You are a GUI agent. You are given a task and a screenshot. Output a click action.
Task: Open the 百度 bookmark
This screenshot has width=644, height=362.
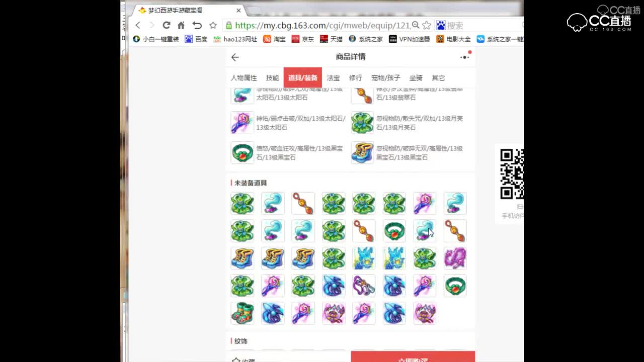coord(196,39)
